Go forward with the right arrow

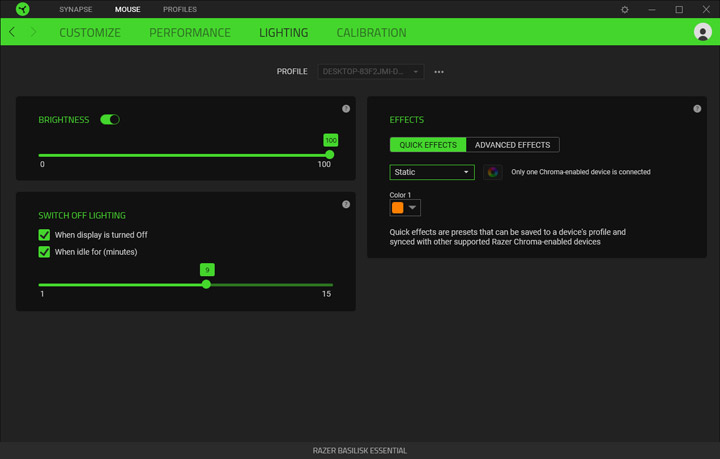[x=33, y=32]
